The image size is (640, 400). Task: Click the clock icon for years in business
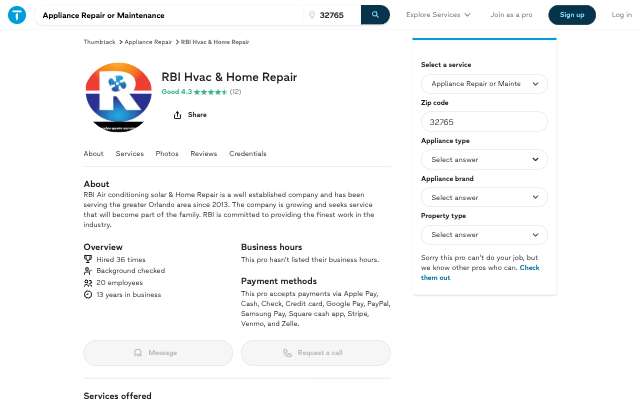(x=88, y=294)
